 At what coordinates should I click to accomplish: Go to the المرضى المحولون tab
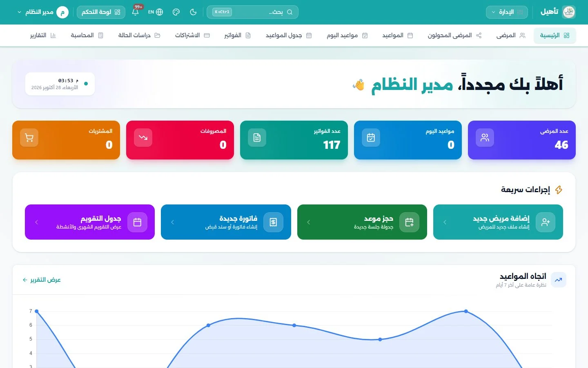(454, 36)
